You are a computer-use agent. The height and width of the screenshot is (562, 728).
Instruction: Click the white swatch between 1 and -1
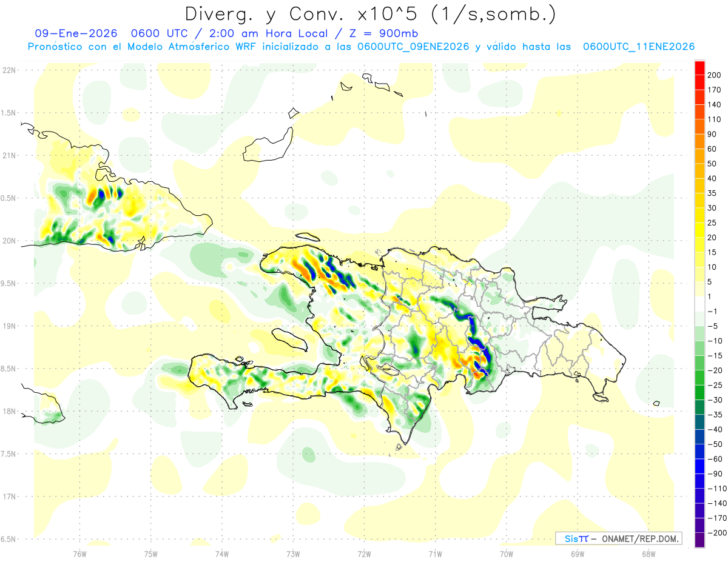click(x=699, y=304)
